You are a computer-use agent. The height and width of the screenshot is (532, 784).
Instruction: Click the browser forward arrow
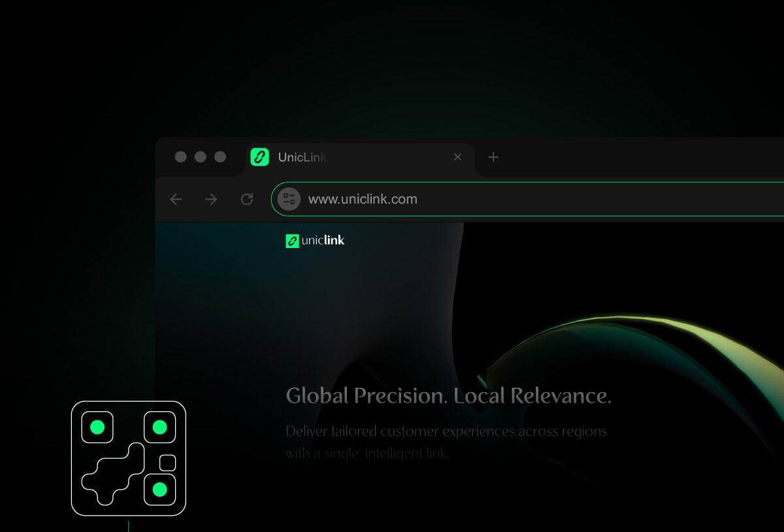point(211,199)
